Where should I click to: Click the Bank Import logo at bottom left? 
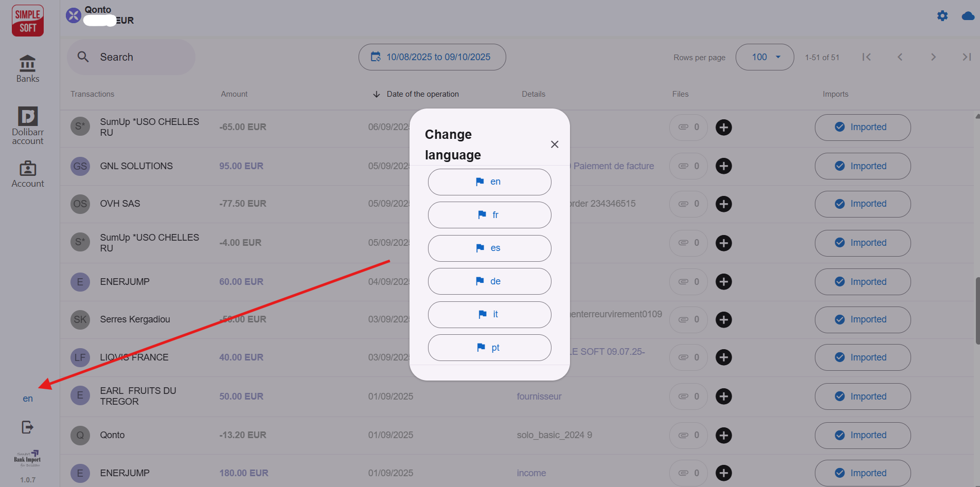(x=27, y=458)
